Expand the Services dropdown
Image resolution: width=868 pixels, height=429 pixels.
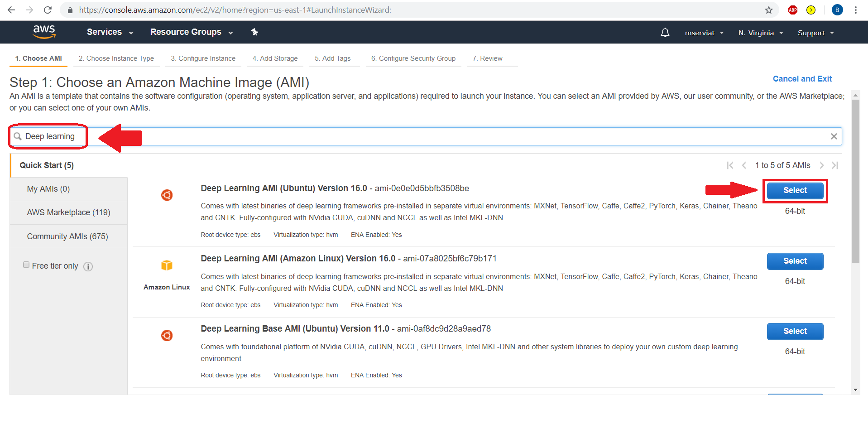pyautogui.click(x=110, y=32)
